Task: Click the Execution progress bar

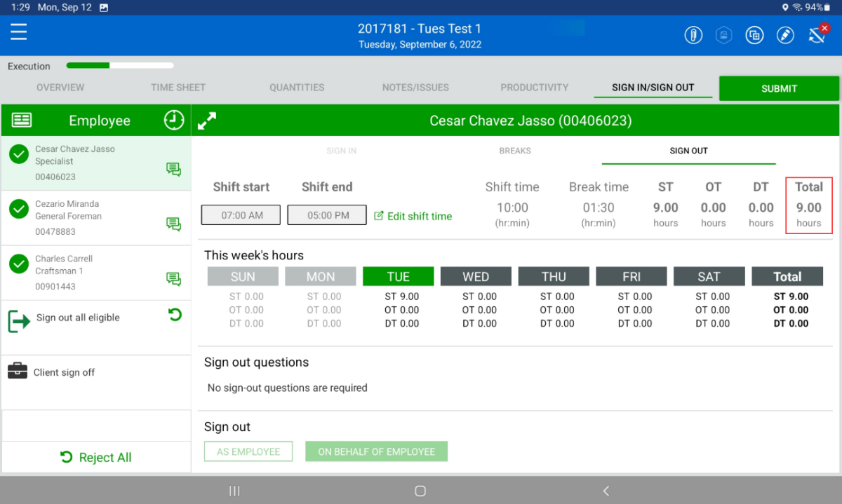Action: click(x=120, y=66)
